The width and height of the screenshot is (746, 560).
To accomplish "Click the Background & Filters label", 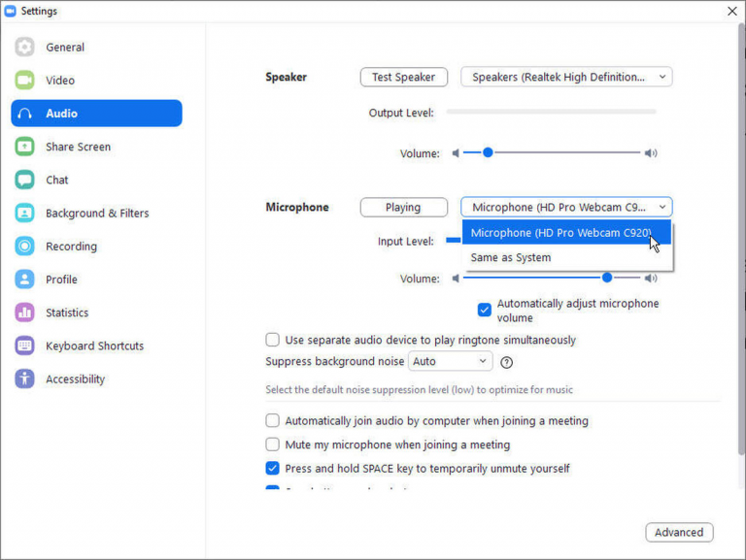I will 97,214.
